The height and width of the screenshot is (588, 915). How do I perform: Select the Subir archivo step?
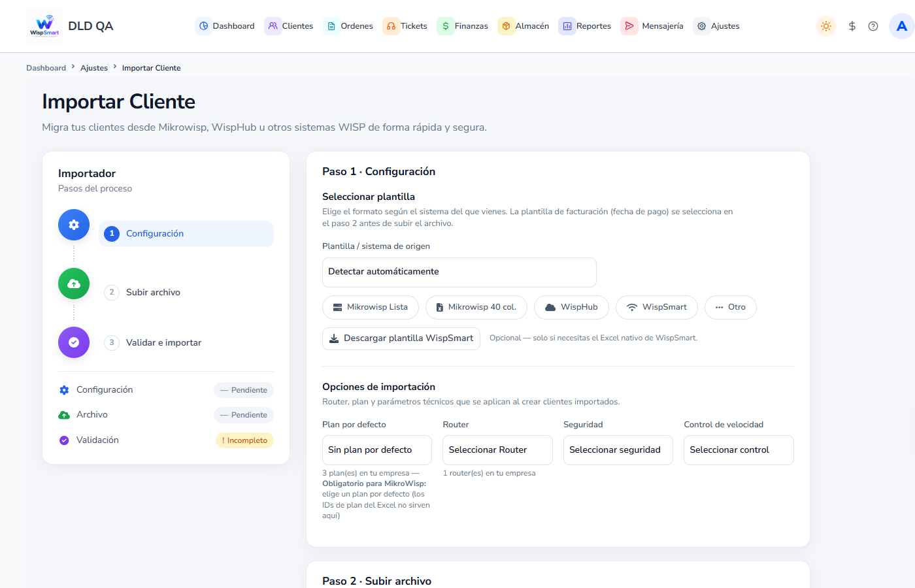pyautogui.click(x=186, y=292)
